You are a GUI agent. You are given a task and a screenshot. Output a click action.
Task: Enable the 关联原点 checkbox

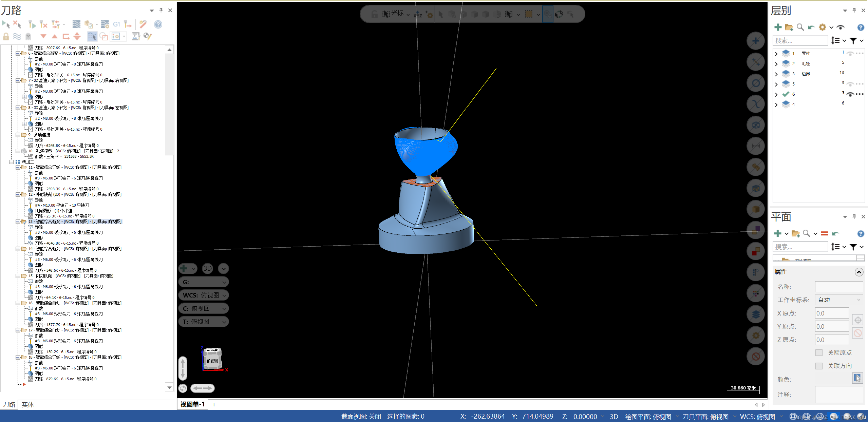point(819,353)
